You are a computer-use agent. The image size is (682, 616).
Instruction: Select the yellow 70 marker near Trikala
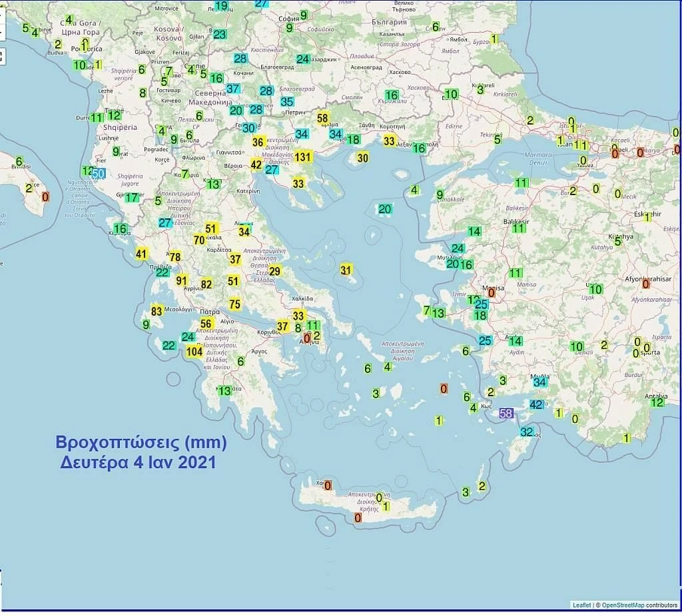tap(198, 240)
